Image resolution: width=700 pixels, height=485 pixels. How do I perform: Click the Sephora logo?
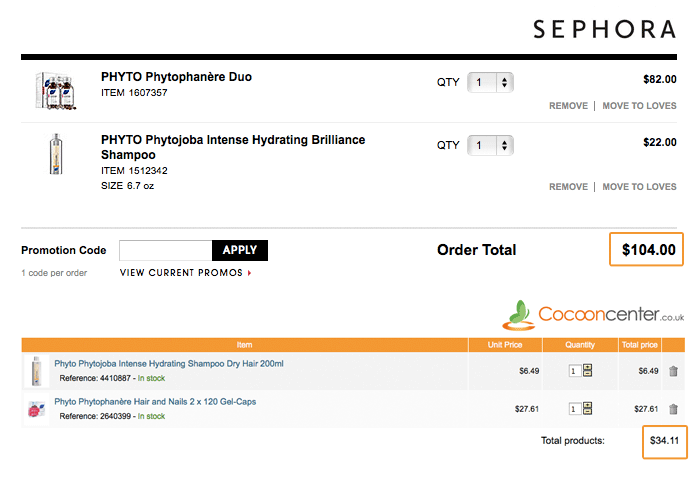point(603,29)
